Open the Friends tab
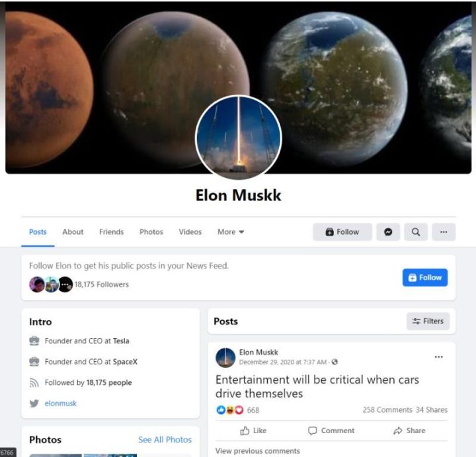The image size is (476, 457). [x=112, y=232]
